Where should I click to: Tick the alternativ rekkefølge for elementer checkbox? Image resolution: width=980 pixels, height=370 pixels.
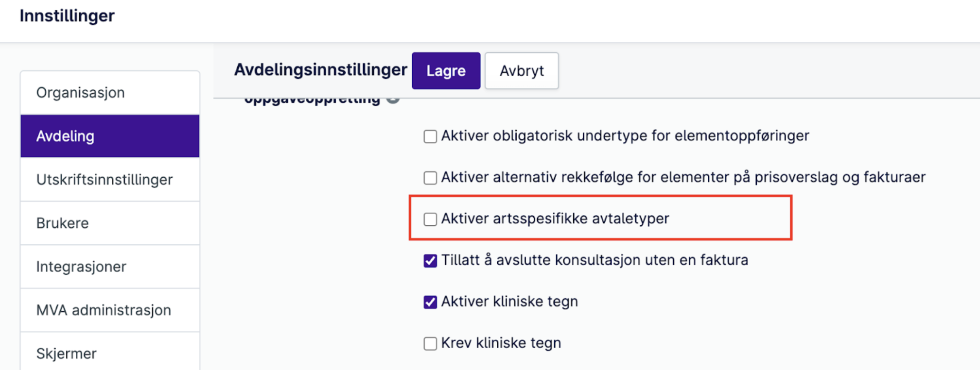tap(430, 178)
